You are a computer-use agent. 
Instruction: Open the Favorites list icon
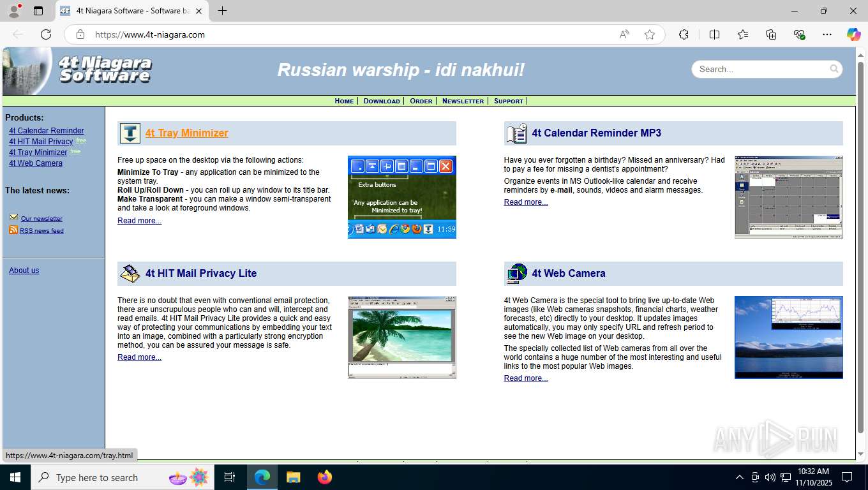(x=743, y=34)
